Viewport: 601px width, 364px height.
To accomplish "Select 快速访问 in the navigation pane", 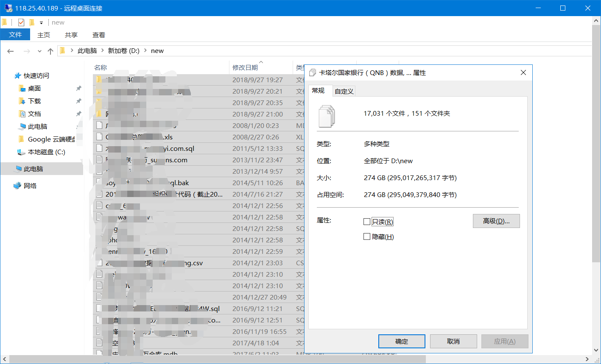I will click(x=36, y=75).
